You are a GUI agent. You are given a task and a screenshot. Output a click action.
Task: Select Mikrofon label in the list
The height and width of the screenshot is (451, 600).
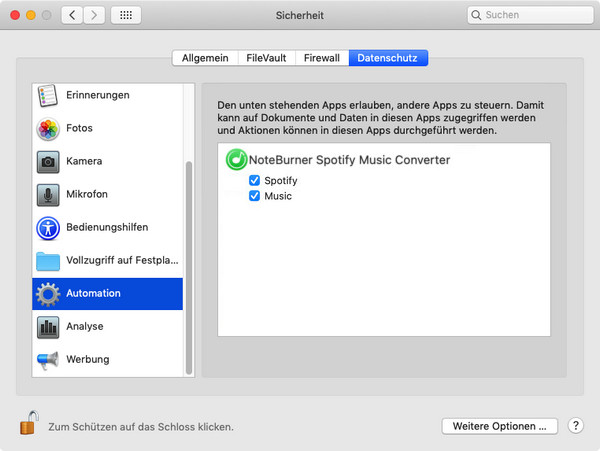click(87, 194)
